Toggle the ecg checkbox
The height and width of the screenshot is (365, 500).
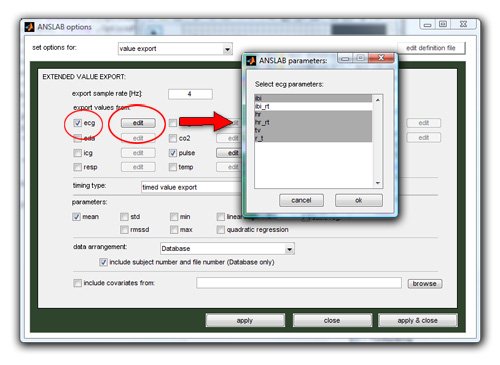(78, 123)
